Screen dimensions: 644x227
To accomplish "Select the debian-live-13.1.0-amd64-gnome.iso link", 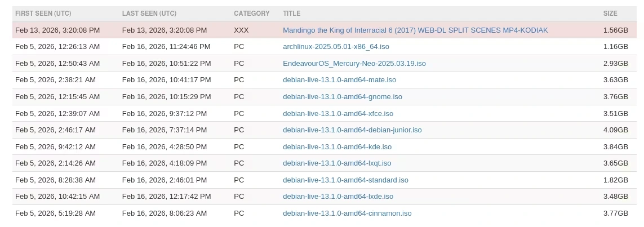I will (x=342, y=97).
